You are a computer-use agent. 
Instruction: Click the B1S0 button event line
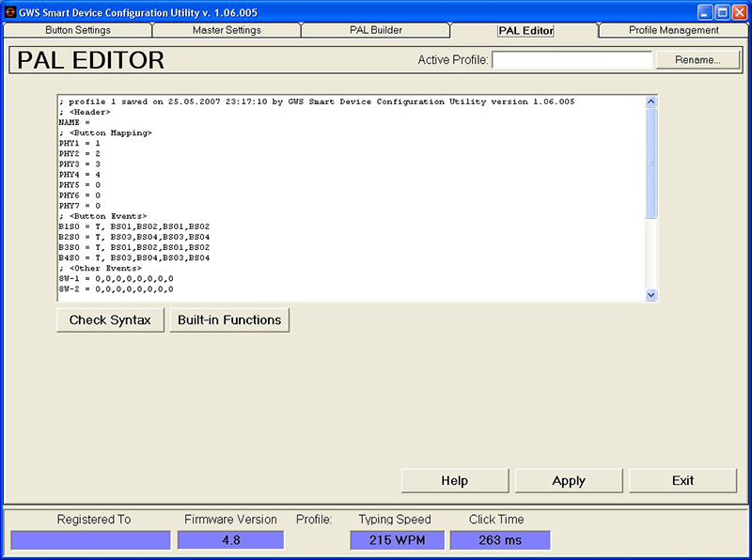[x=134, y=226]
